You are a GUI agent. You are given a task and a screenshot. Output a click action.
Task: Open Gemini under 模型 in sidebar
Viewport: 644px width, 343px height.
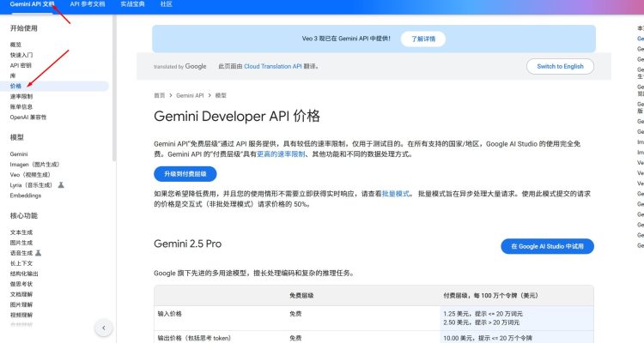tap(19, 153)
